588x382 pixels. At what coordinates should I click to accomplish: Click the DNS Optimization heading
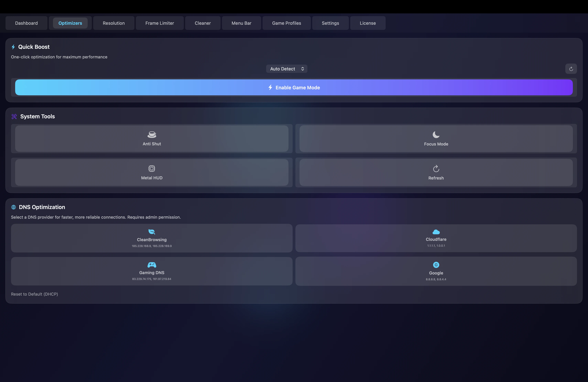point(42,207)
